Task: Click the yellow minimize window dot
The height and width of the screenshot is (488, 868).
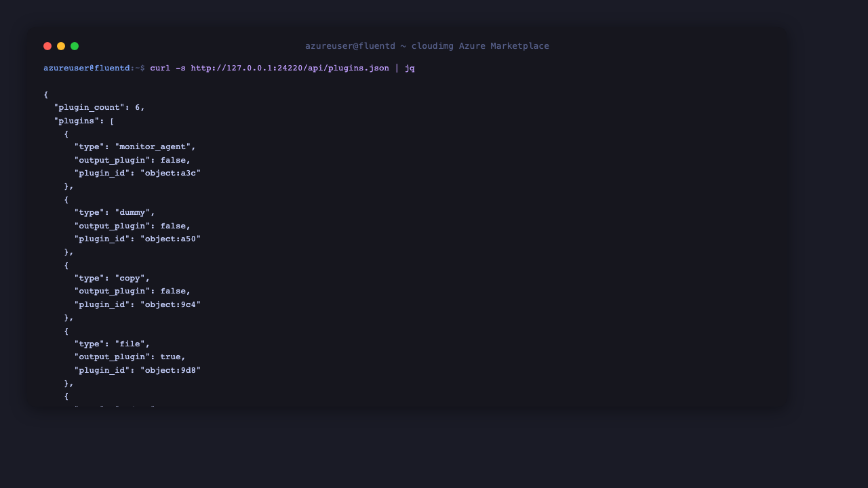Action: (x=61, y=46)
